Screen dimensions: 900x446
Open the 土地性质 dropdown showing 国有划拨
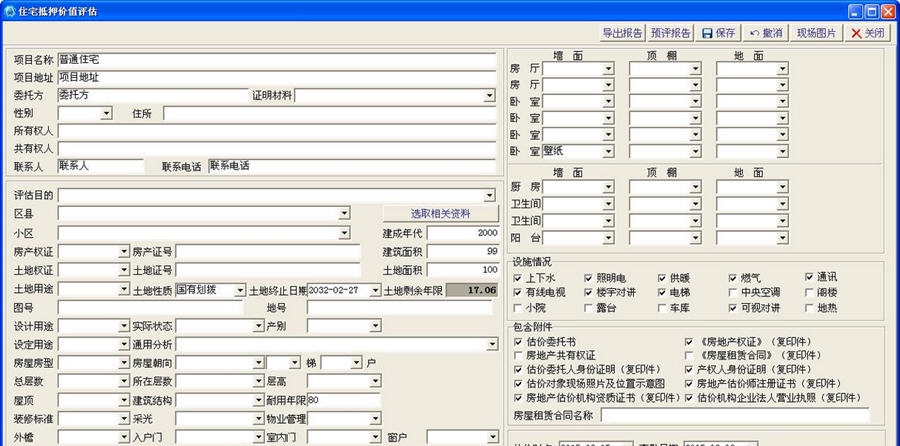tap(239, 290)
